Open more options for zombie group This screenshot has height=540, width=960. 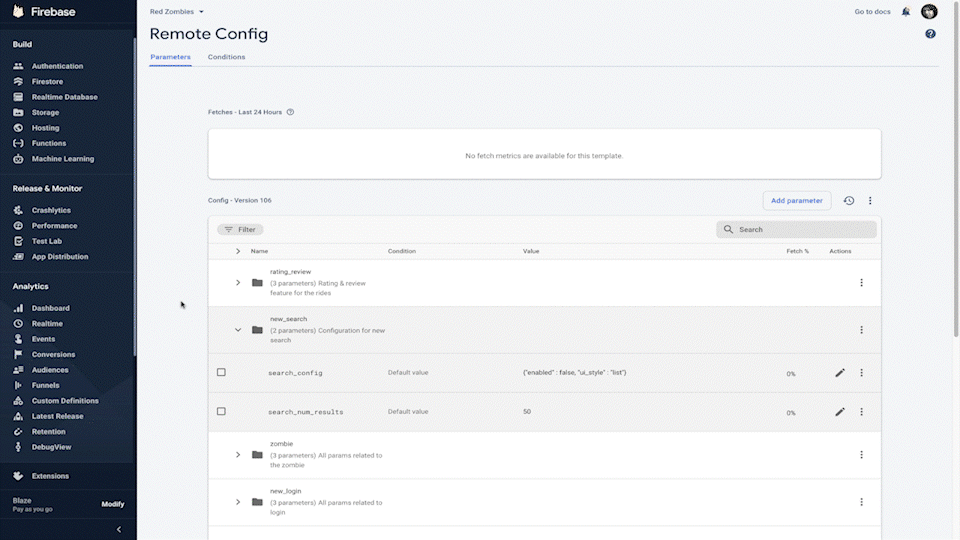pyautogui.click(x=861, y=455)
